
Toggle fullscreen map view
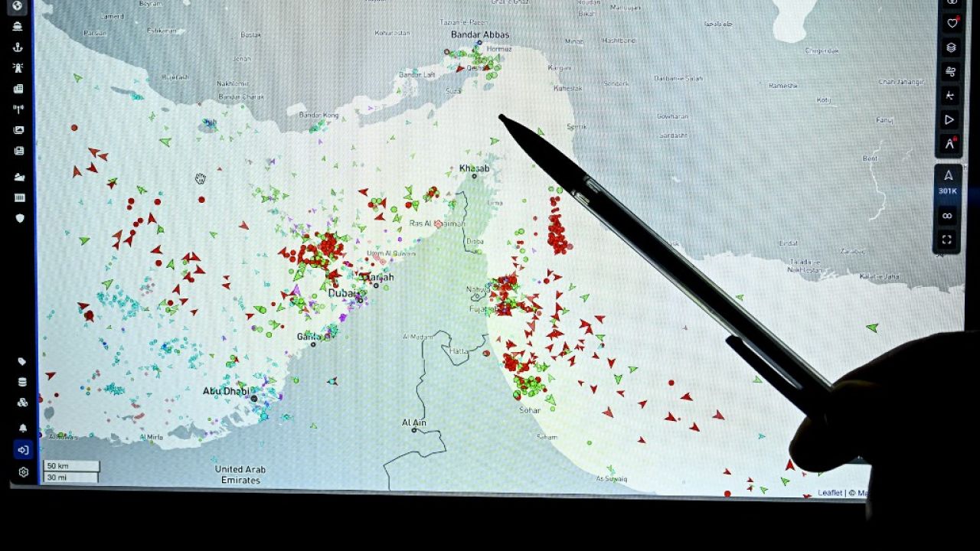pyautogui.click(x=947, y=240)
